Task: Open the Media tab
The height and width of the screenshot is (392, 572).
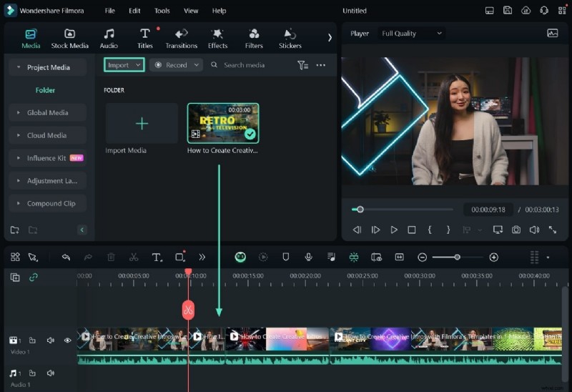Action: pyautogui.click(x=31, y=39)
